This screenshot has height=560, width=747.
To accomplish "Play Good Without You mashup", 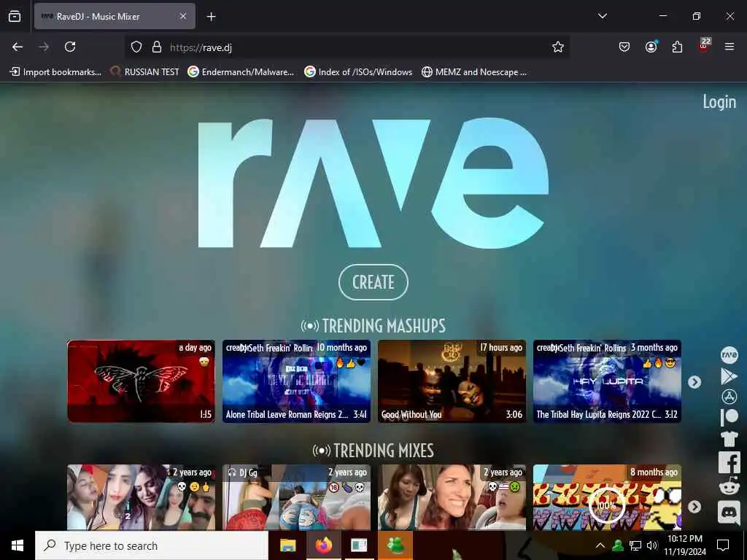I will [452, 381].
